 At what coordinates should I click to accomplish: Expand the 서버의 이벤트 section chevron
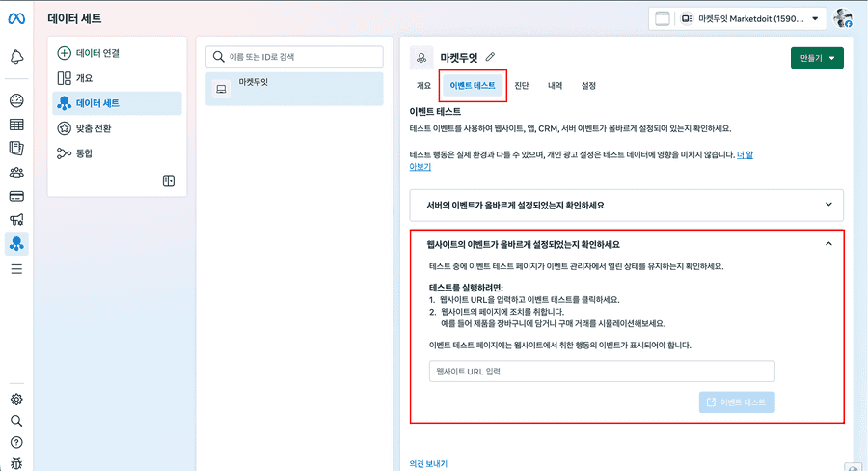[828, 205]
